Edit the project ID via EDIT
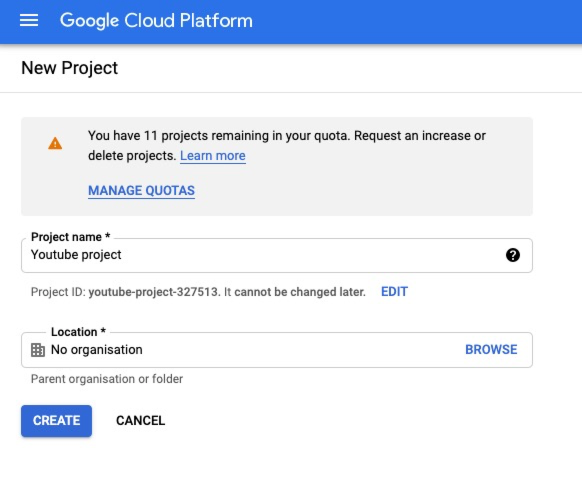The height and width of the screenshot is (500, 582). coord(394,292)
